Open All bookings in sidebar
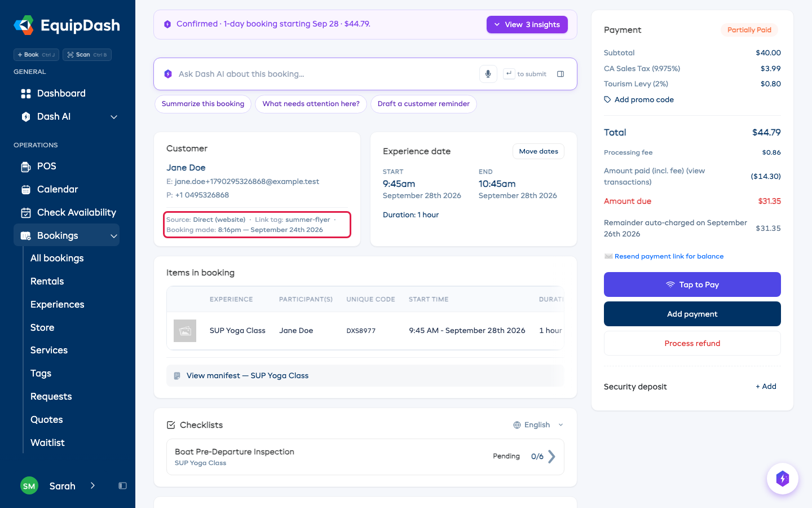 (57, 259)
